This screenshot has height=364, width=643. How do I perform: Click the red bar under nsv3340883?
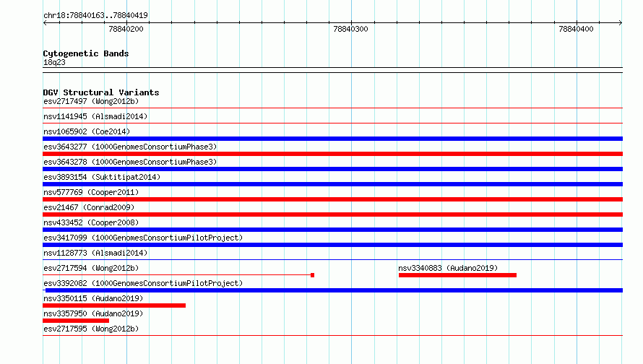(457, 275)
